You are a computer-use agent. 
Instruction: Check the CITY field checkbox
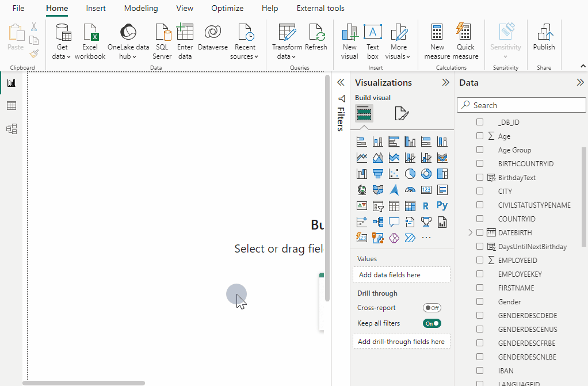[x=480, y=191]
